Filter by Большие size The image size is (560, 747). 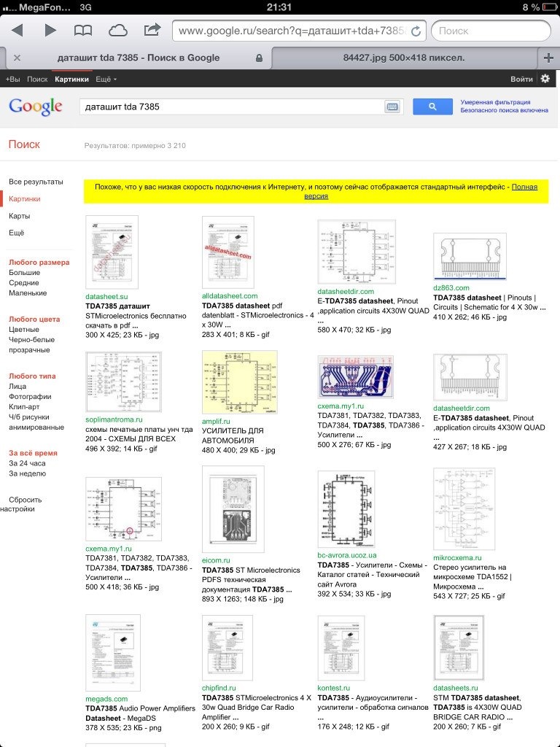24,273
